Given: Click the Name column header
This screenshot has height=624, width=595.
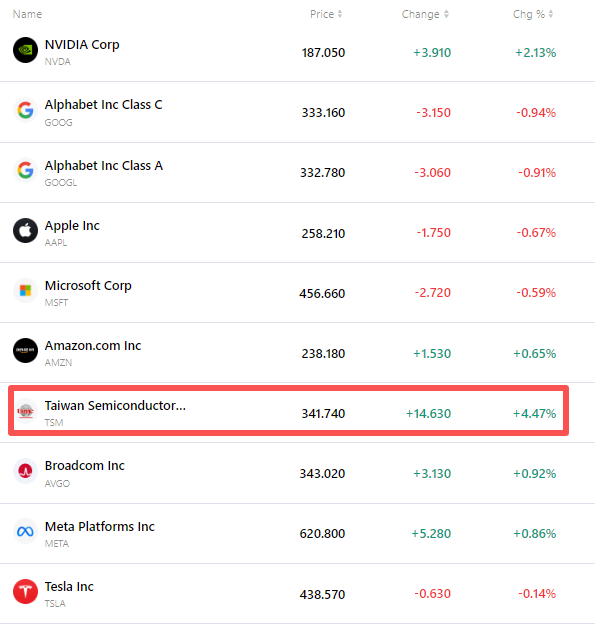Looking at the screenshot, I should tap(27, 14).
